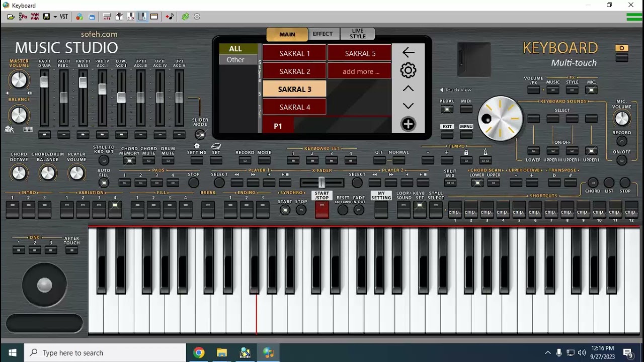Click the tempo lock button

(x=466, y=161)
